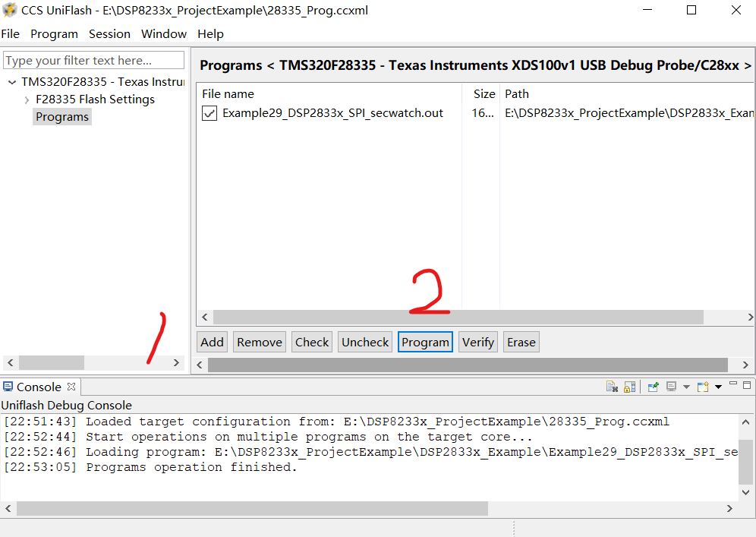Image resolution: width=756 pixels, height=537 pixels.
Task: Click the CCS UniFlash title bar app icon
Action: pyautogui.click(x=9, y=10)
